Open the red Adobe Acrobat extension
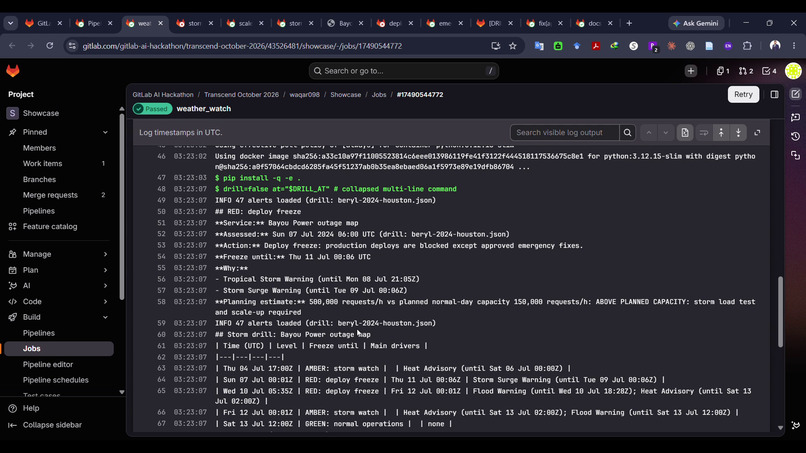 595,46
